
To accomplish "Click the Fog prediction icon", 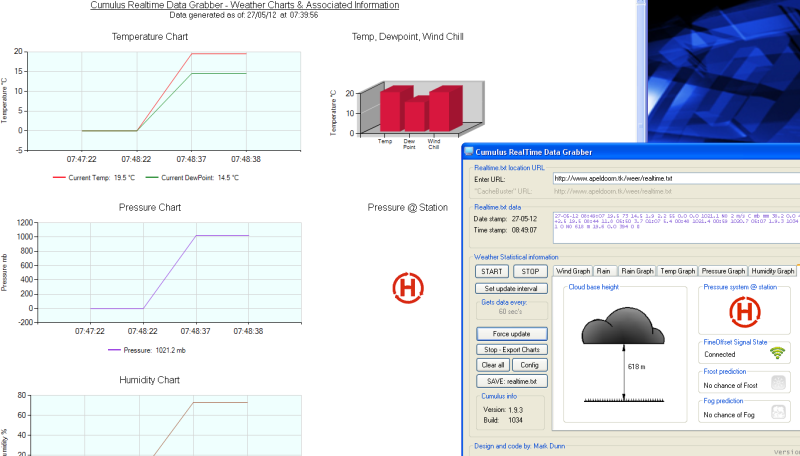I will (x=777, y=414).
